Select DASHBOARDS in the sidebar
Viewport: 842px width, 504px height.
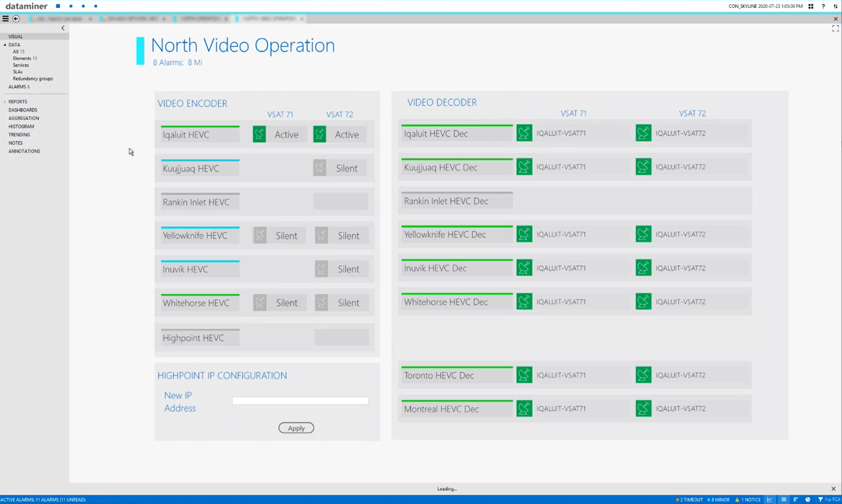23,110
